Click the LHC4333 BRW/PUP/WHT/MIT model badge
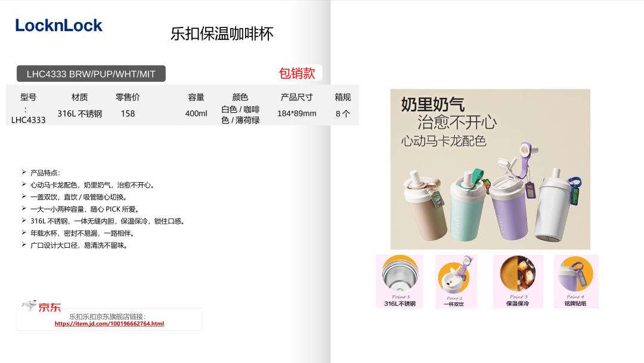 tap(91, 74)
